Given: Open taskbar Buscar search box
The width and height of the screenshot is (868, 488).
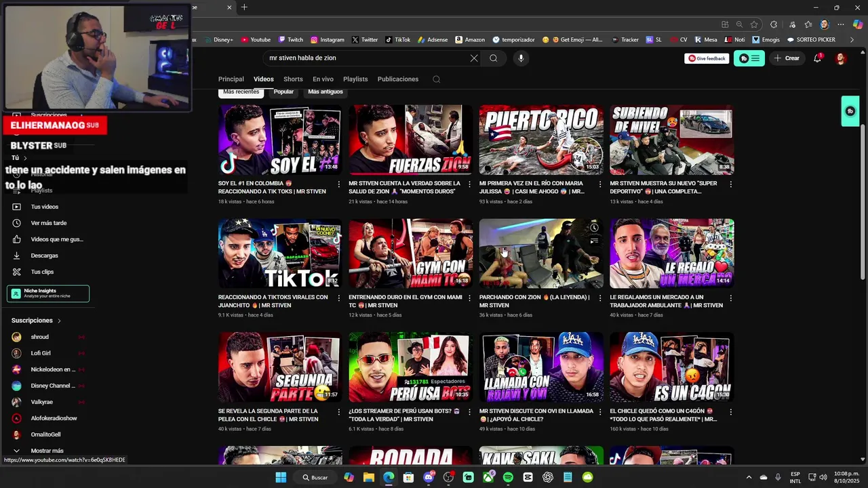Looking at the screenshot, I should [315, 477].
